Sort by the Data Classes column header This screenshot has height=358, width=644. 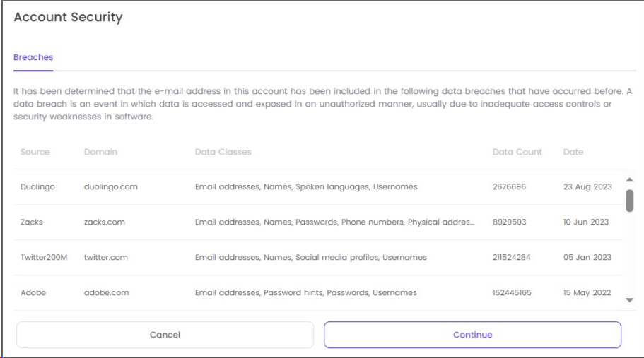[223, 152]
